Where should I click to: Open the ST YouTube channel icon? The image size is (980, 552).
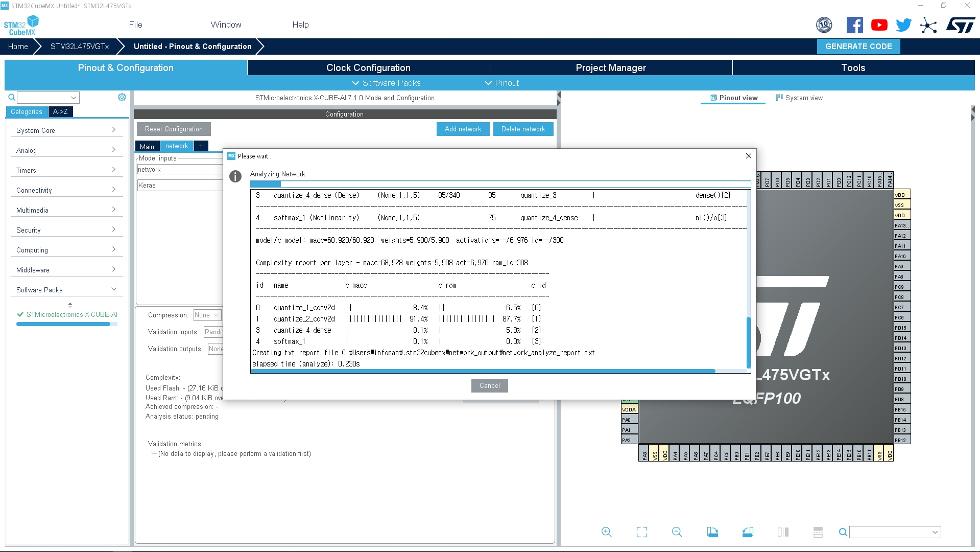pos(879,25)
